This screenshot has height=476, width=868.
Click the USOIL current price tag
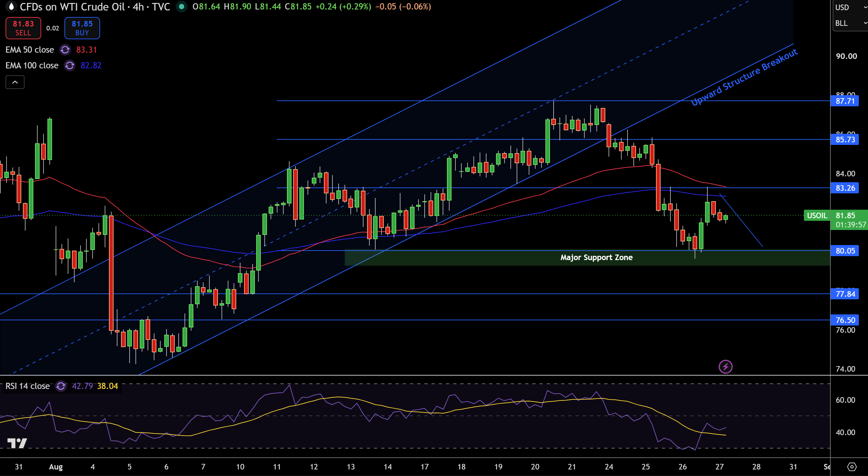[x=816, y=215]
